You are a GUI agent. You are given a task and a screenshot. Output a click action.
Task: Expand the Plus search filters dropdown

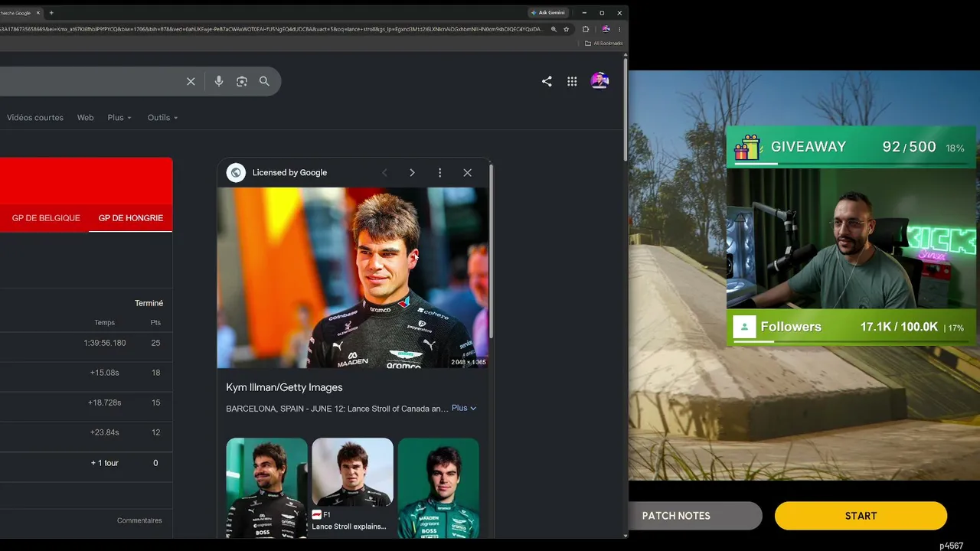(119, 118)
